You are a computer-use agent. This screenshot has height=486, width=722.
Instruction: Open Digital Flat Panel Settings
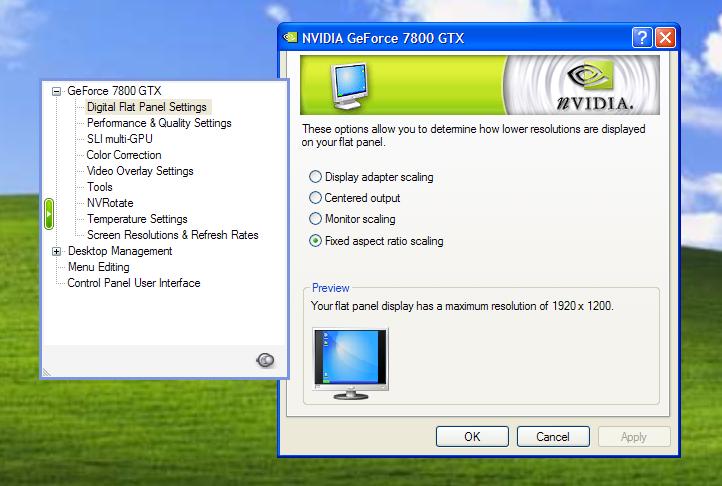point(147,107)
